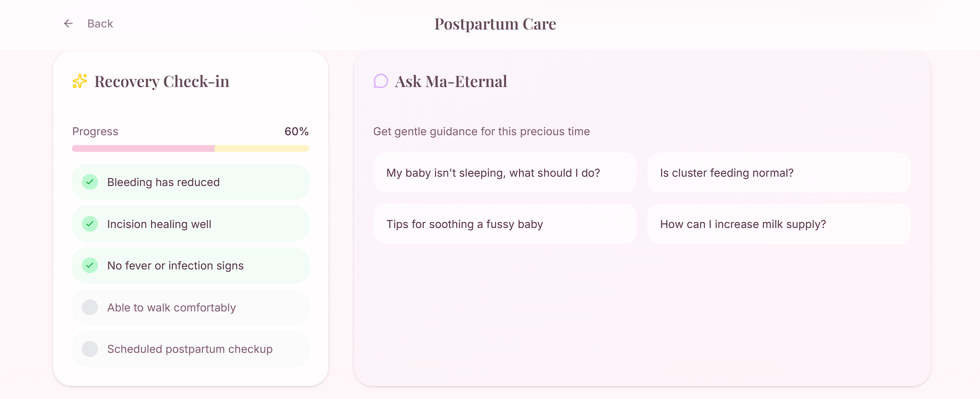Check the Able to walk comfortably circle
The image size is (980, 399).
click(x=90, y=307)
